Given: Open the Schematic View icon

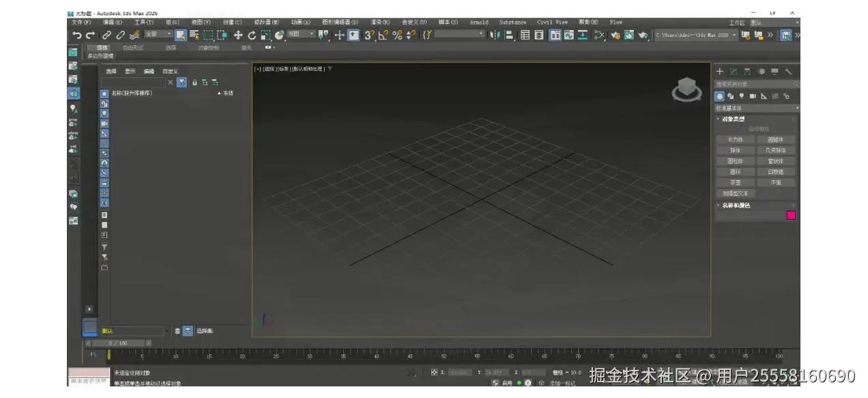Looking at the screenshot, I should [582, 35].
